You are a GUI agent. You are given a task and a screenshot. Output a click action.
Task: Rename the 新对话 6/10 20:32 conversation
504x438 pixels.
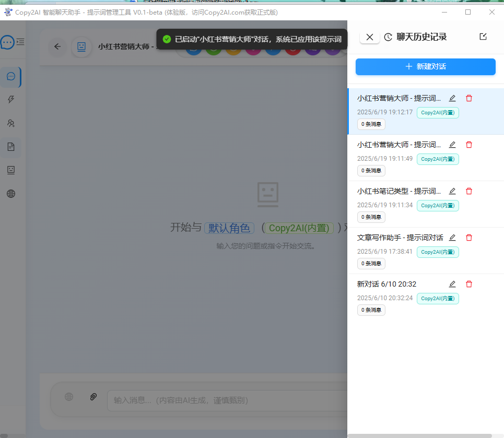tap(452, 284)
